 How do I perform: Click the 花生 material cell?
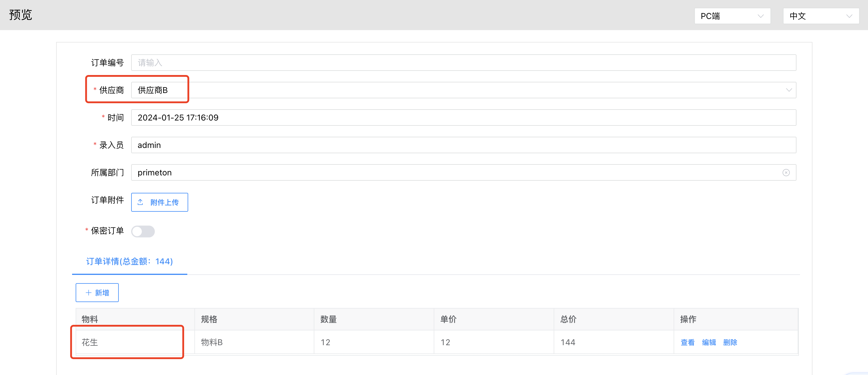coord(90,342)
